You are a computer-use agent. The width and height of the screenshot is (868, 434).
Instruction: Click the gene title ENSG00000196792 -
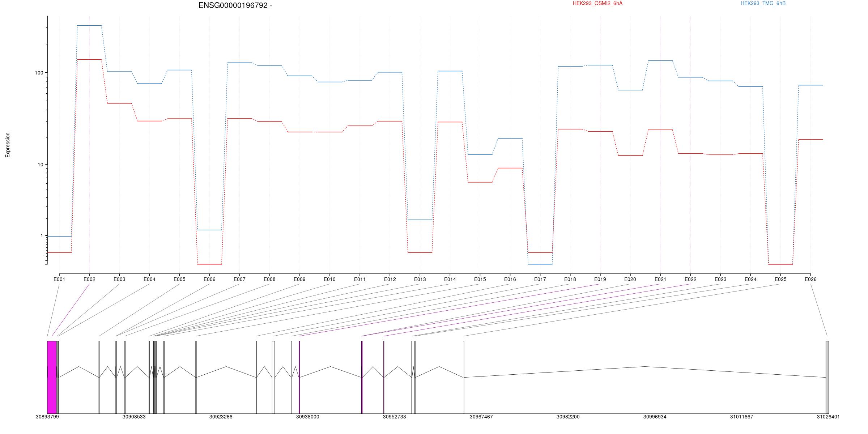(x=235, y=5)
